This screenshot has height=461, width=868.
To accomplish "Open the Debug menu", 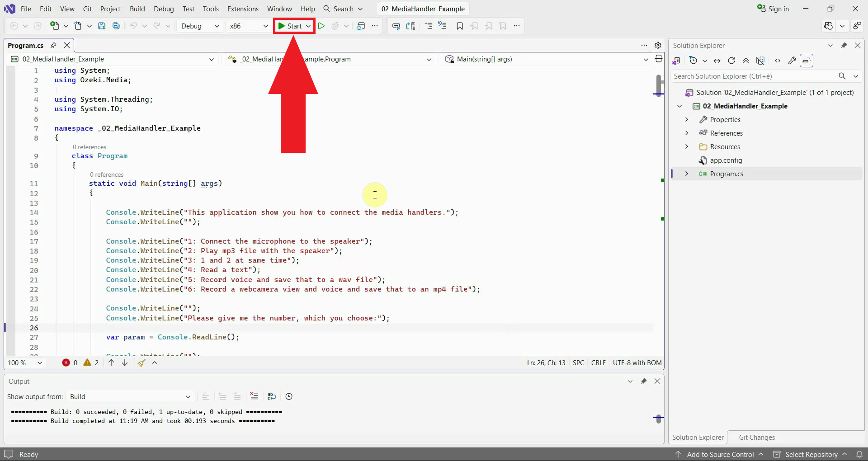I will coord(164,9).
